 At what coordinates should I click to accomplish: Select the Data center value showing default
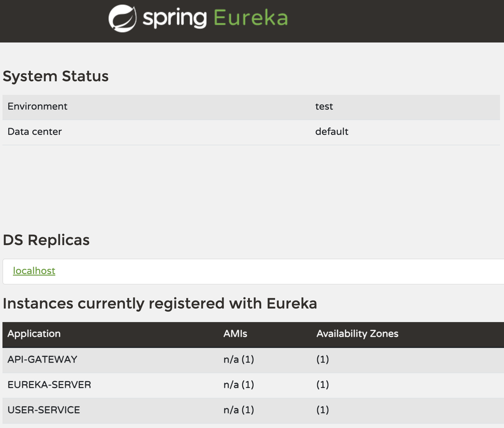332,131
